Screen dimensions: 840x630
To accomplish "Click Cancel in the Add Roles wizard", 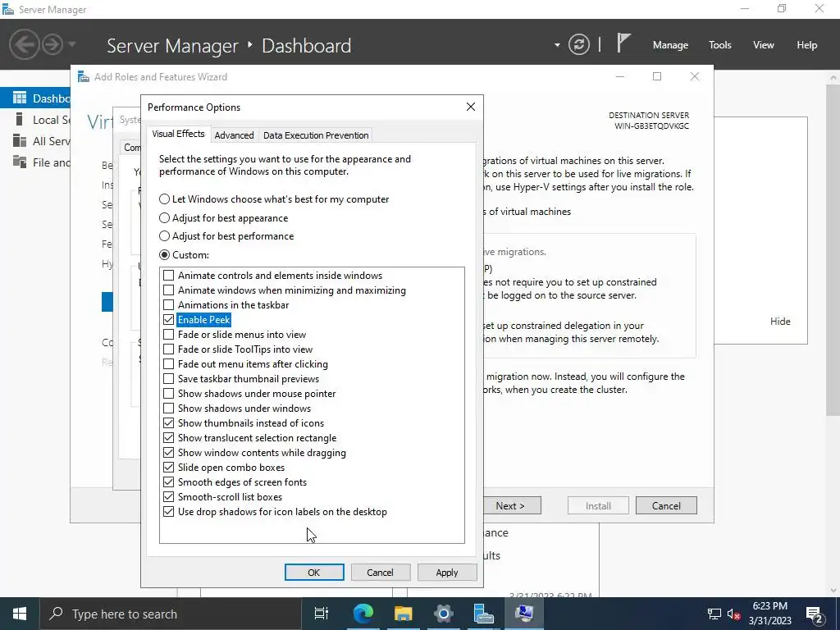I will tap(666, 505).
